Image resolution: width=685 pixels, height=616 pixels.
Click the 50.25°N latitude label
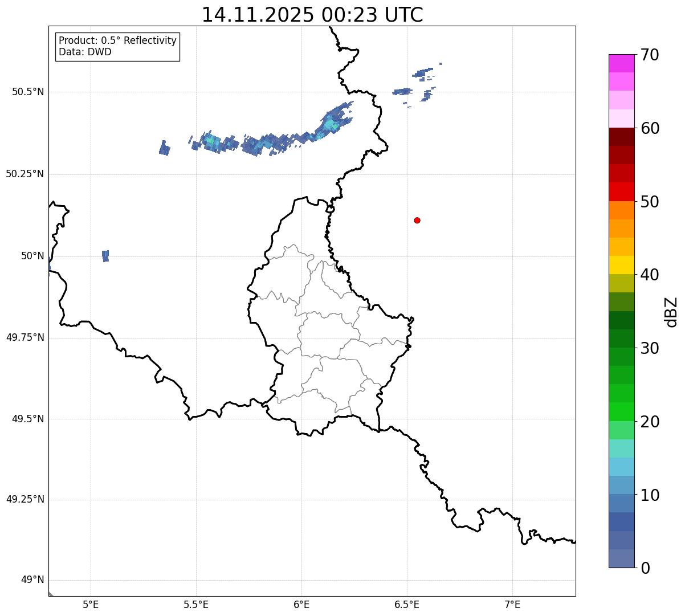click(x=25, y=174)
